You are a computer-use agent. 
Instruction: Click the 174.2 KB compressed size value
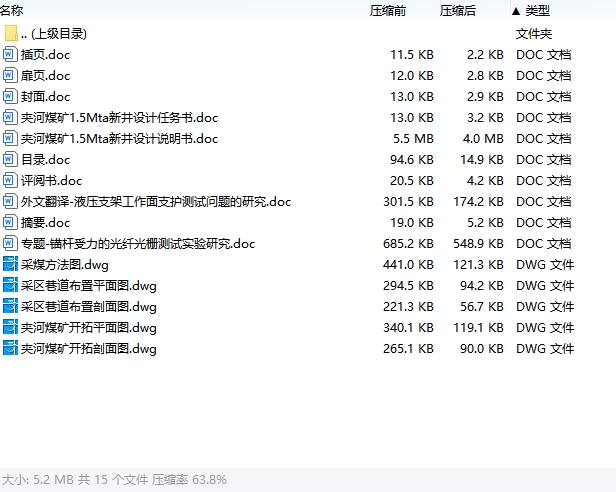click(x=478, y=202)
